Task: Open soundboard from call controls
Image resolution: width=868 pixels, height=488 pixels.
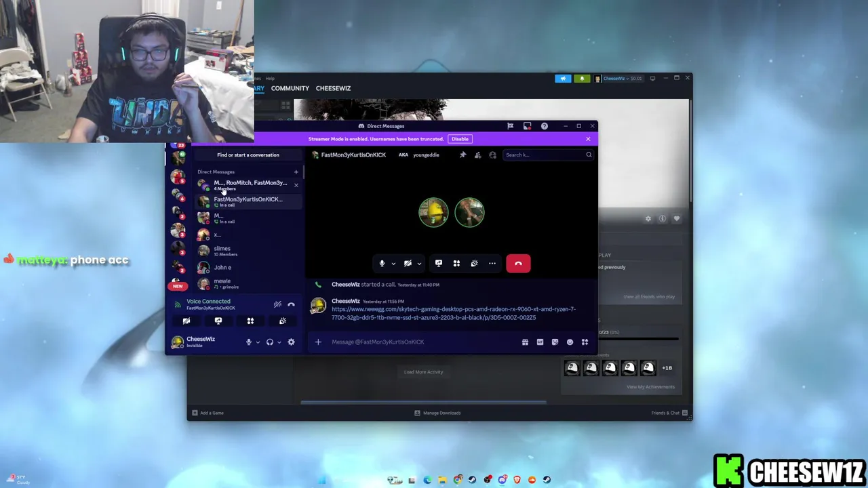Action: (x=474, y=264)
